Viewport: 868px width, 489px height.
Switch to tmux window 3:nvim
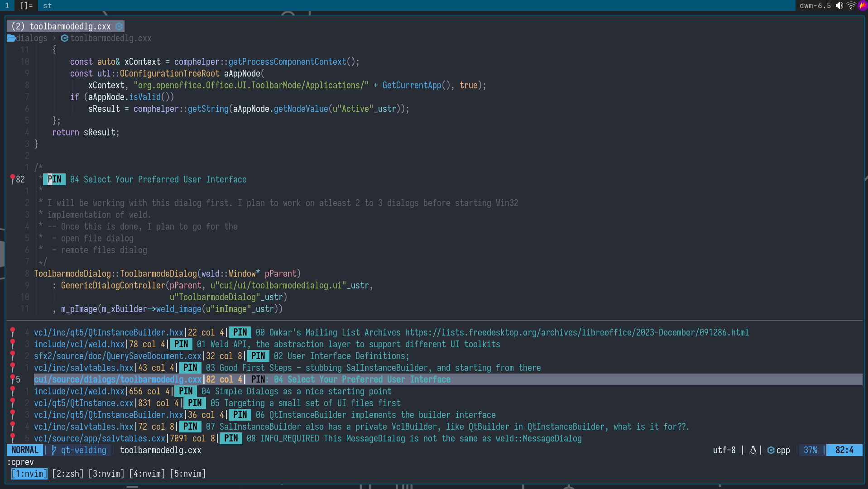106,474
